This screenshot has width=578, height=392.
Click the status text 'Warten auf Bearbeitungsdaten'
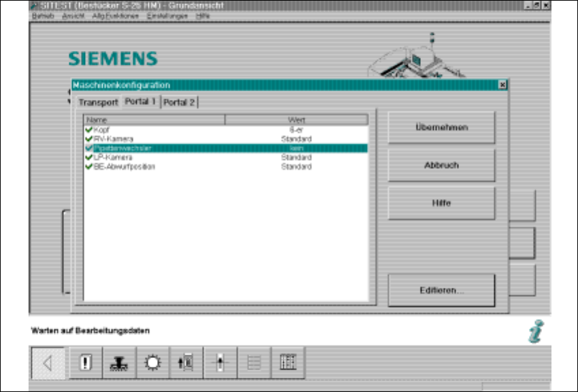pos(90,330)
